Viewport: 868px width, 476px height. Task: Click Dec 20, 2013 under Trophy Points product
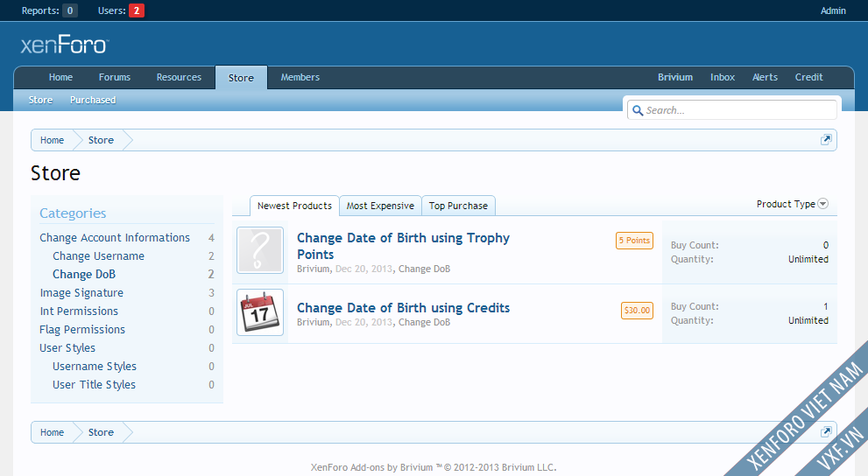click(x=364, y=269)
